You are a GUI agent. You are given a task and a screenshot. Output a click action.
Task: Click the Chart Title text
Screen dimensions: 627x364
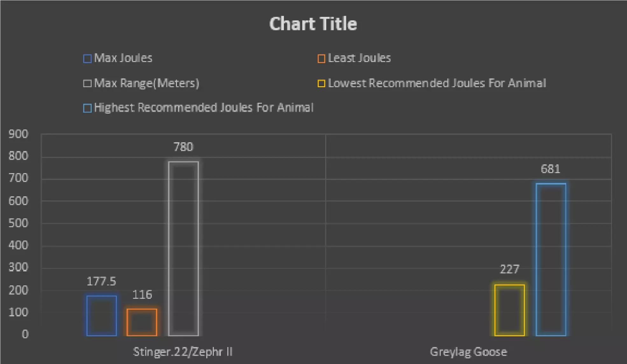coord(313,24)
